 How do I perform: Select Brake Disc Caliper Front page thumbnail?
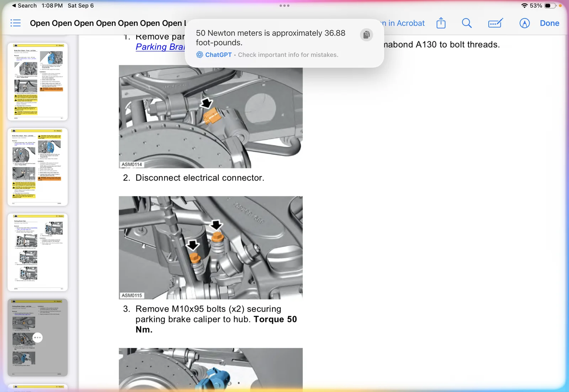(38, 82)
